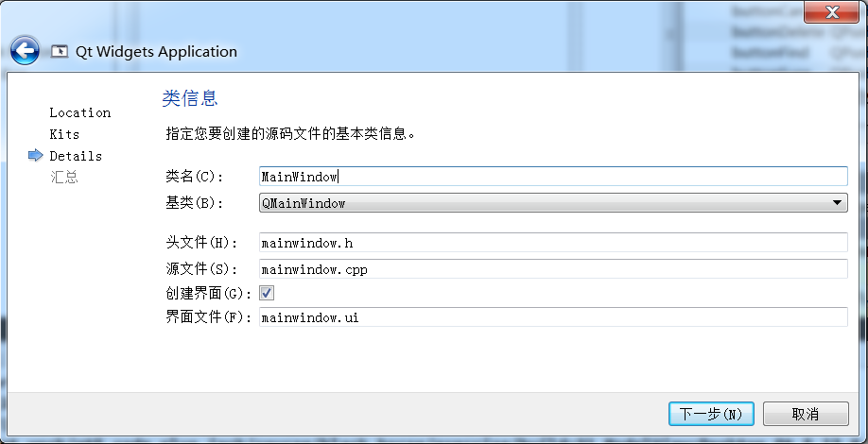The height and width of the screenshot is (444, 868).
Task: Click the blue arrow marker beside Details
Action: [x=35, y=156]
